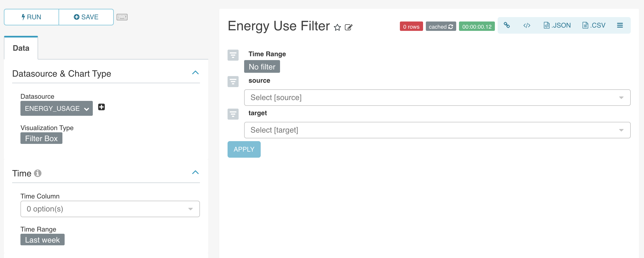
Task: Switch to the Data tab
Action: [x=21, y=48]
